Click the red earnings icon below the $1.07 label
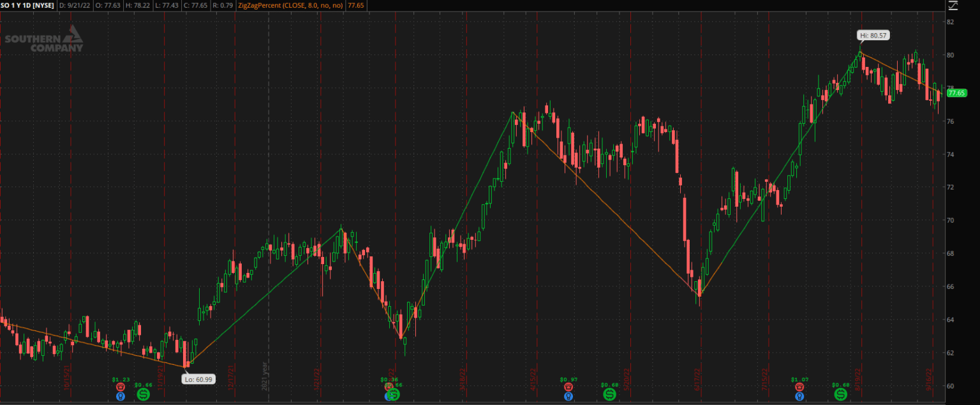 (799, 387)
